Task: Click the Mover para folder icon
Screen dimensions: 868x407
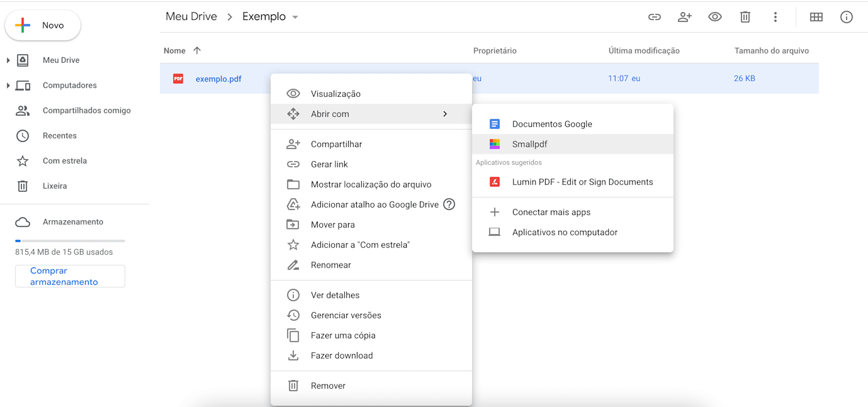Action: [x=293, y=225]
